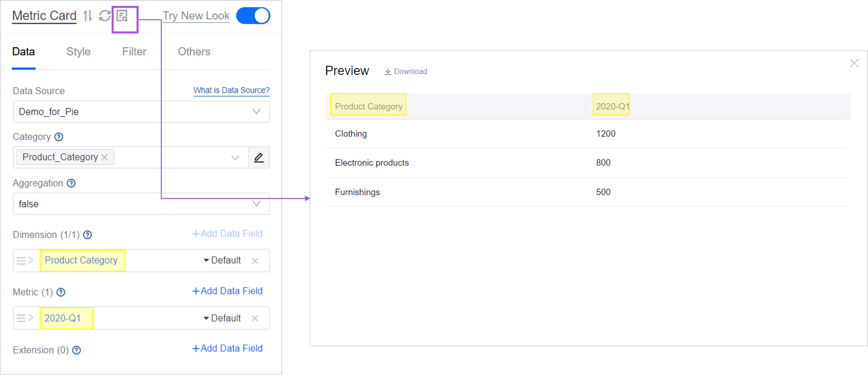
Task: Delete the Product Category dimension field
Action: click(x=255, y=261)
